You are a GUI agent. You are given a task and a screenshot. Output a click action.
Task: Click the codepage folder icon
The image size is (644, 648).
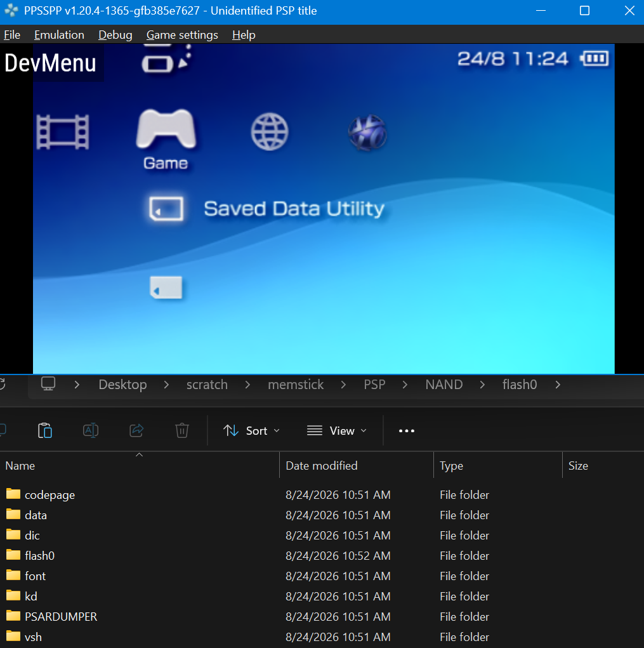(13, 494)
